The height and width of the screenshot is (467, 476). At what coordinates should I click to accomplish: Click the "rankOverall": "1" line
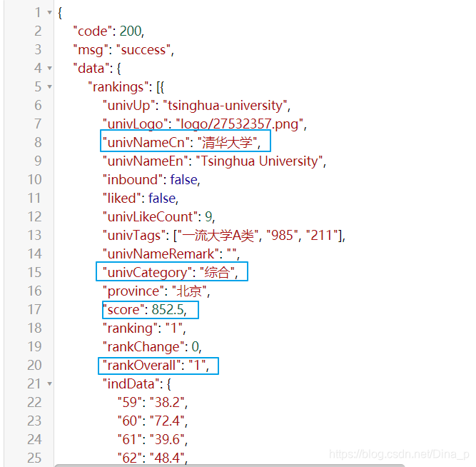[156, 365]
